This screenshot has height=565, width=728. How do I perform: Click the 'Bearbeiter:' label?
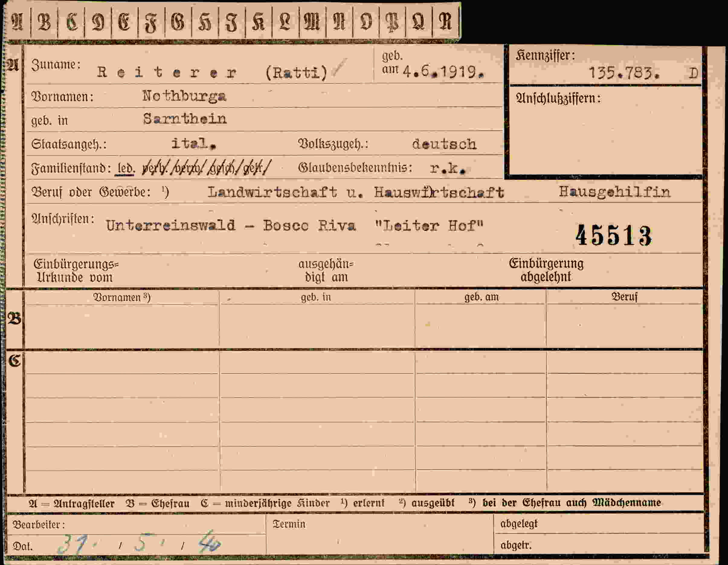pos(39,525)
